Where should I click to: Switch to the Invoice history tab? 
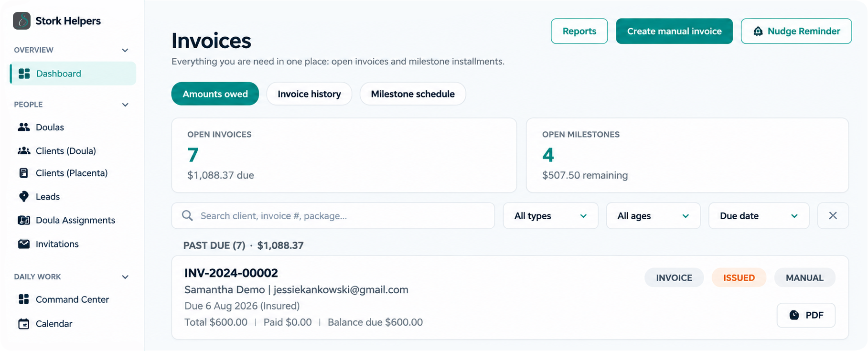[310, 94]
